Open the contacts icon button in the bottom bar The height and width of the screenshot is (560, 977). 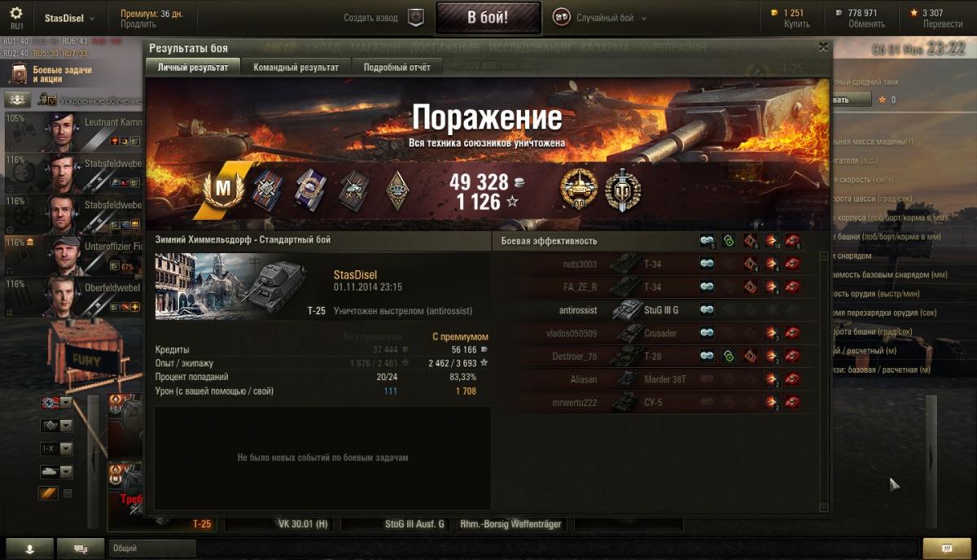pos(29,549)
